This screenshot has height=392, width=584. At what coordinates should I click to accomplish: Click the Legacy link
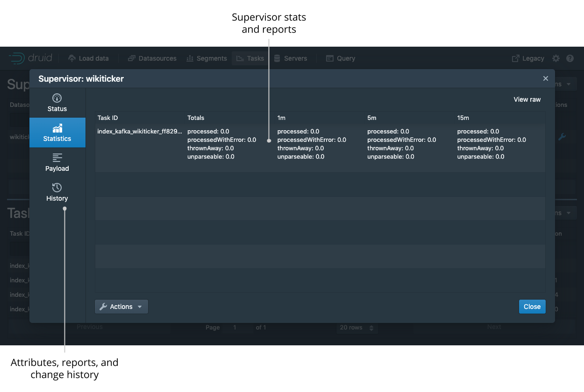pos(528,58)
